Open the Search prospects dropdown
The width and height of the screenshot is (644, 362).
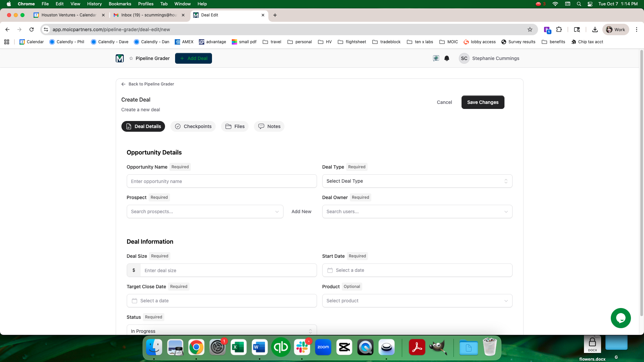coord(205,212)
